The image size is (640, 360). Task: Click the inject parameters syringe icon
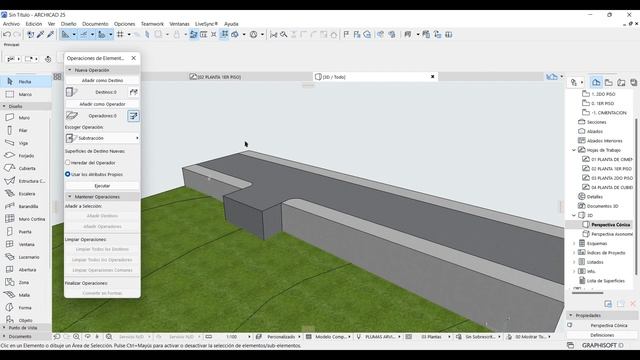[50, 35]
